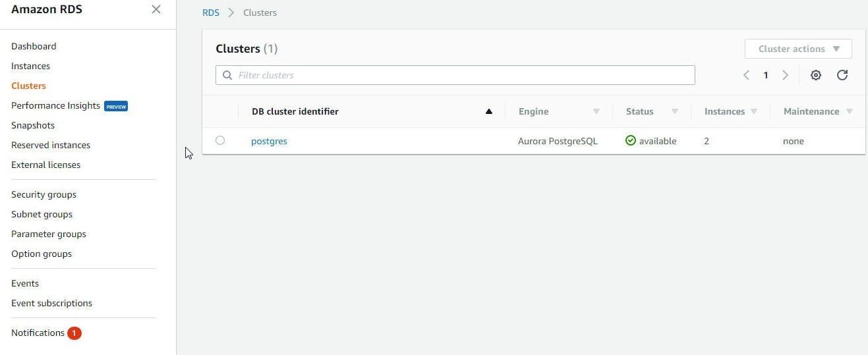Open External licenses
Viewport: 868px width, 355px height.
coord(45,165)
